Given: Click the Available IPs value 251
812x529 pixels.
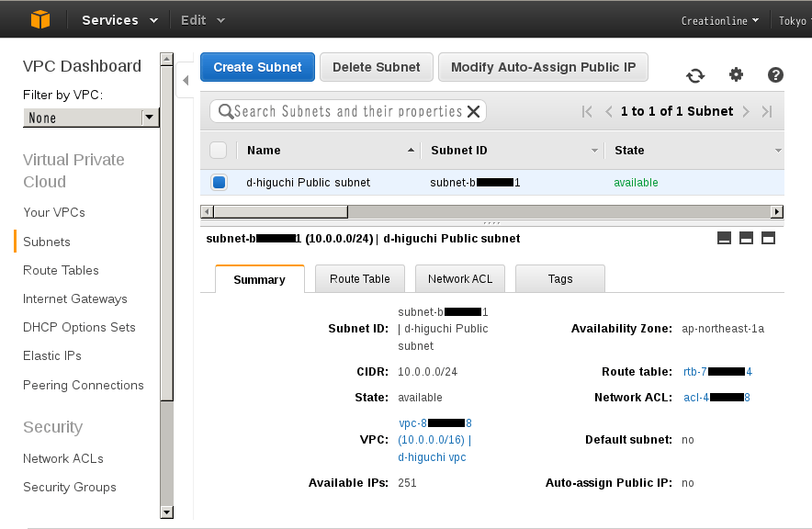Looking at the screenshot, I should (x=407, y=483).
